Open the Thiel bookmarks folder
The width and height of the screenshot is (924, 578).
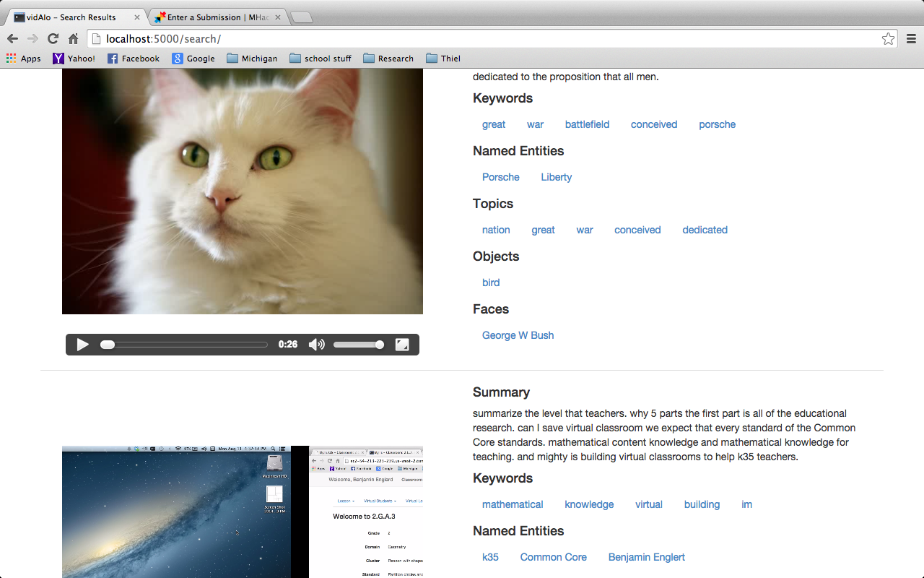443,59
